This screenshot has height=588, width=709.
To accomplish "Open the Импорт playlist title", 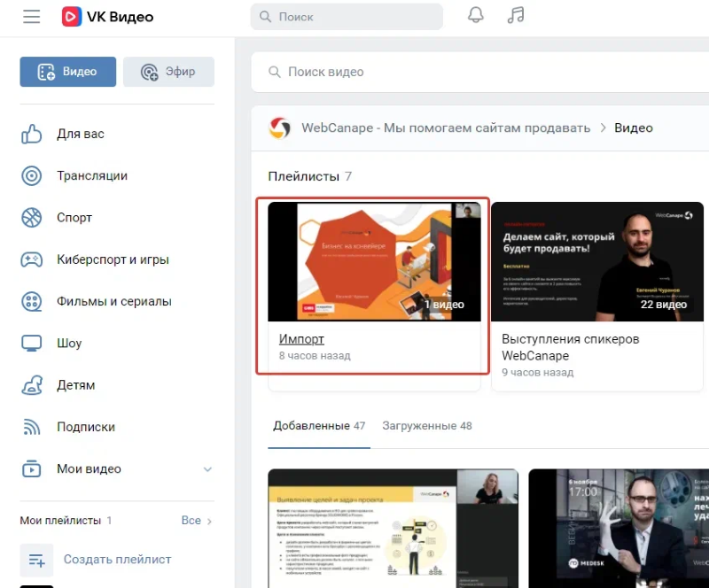I will click(x=301, y=339).
